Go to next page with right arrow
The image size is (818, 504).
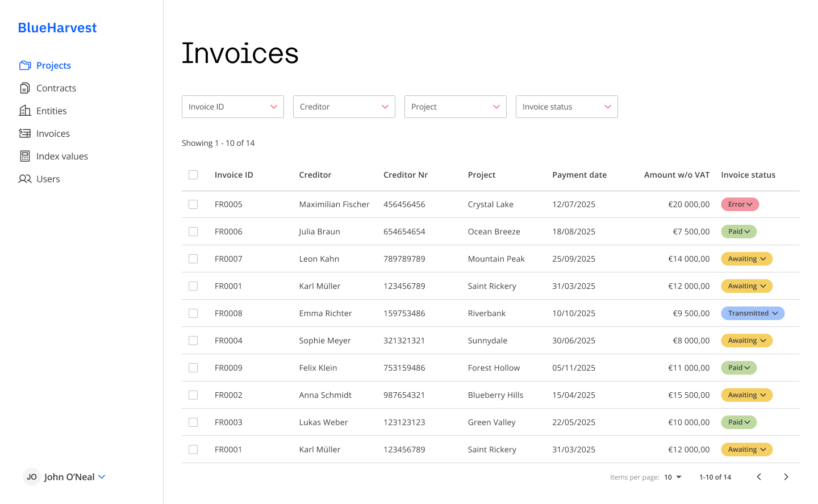[786, 477]
